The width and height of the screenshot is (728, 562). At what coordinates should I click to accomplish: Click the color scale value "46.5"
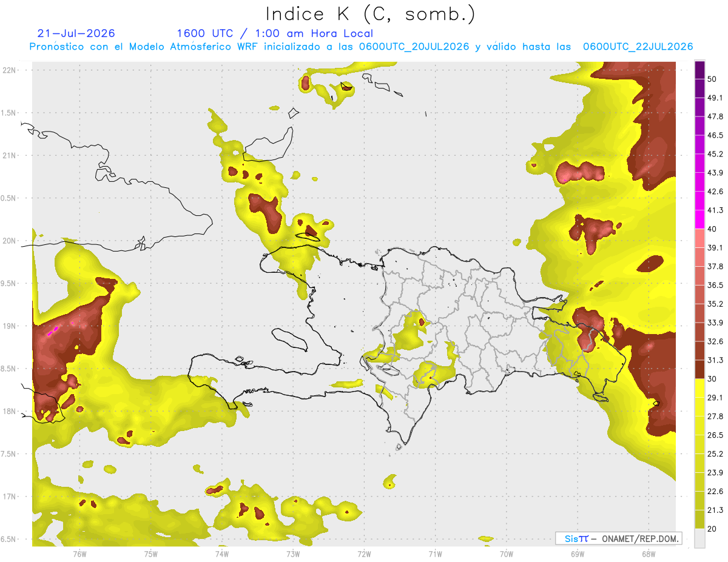716,135
